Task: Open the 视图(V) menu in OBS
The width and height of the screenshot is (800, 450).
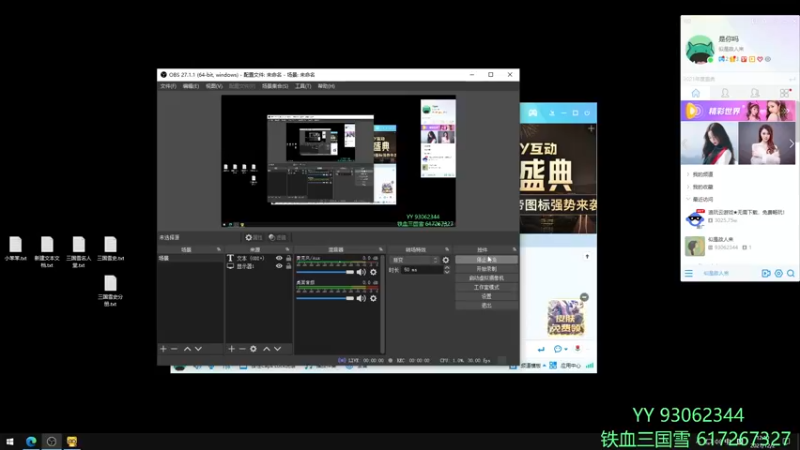Action: [x=214, y=86]
